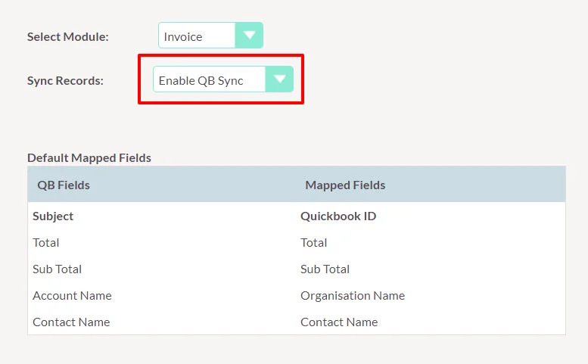Select Total in the Mapped Fields column

pos(314,242)
